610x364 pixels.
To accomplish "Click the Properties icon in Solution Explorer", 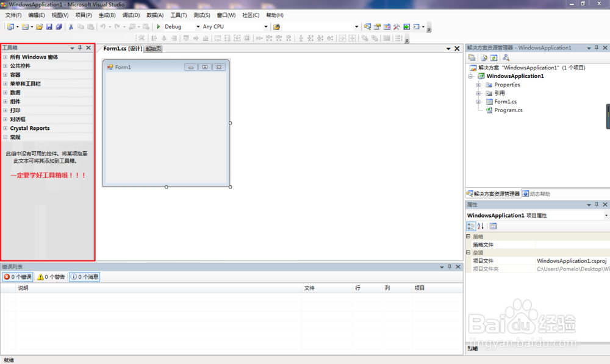I will point(472,57).
